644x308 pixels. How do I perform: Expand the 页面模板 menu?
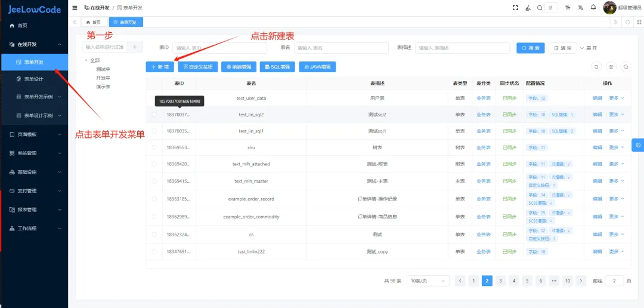coord(33,134)
